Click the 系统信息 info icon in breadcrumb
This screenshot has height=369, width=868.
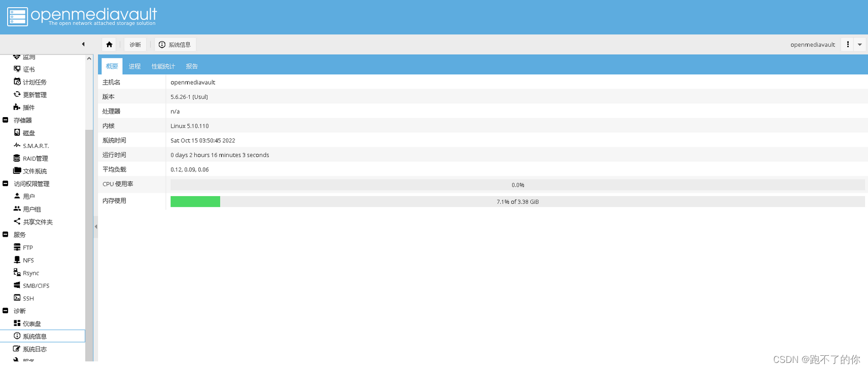pos(162,45)
